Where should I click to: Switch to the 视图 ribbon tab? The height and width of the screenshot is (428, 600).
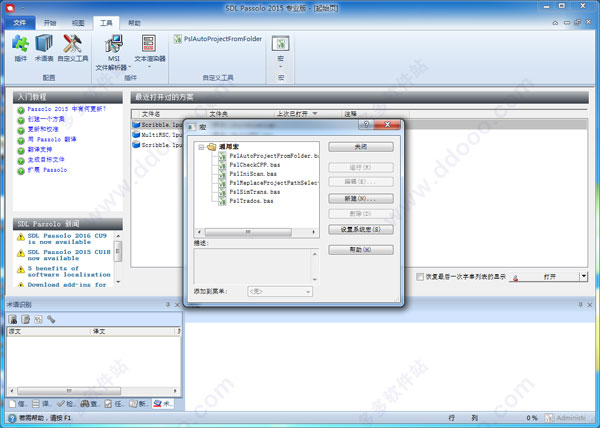click(x=78, y=23)
